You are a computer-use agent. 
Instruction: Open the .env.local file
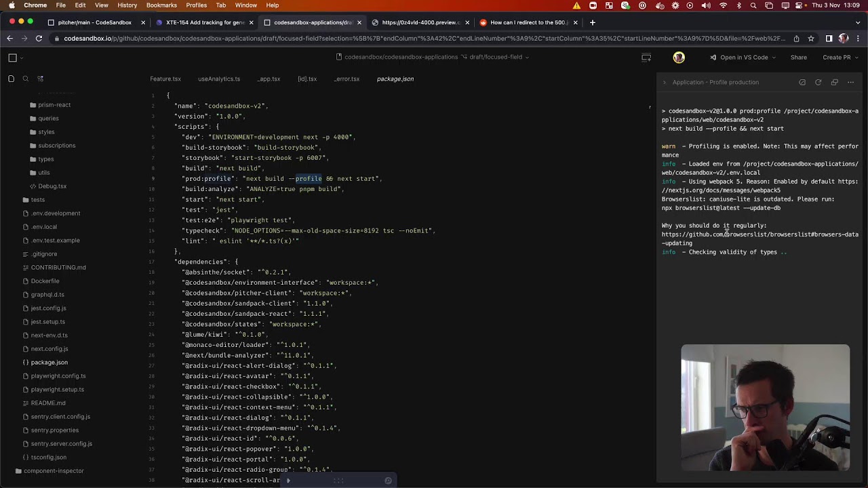pyautogui.click(x=44, y=227)
